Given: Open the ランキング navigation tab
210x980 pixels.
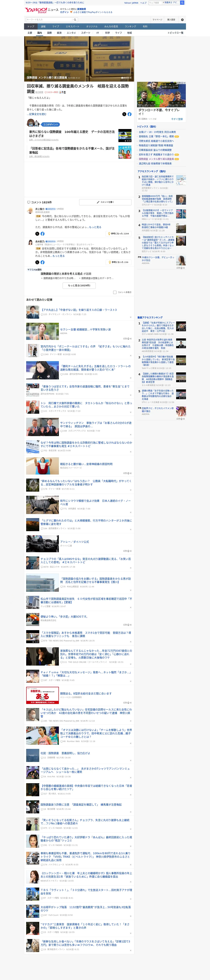Looking at the screenshot, I should [130, 27].
